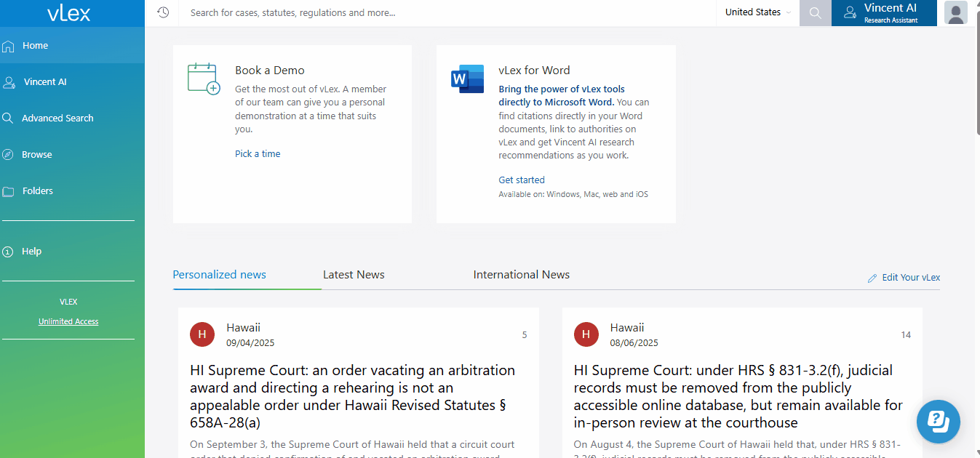Switch to the International News tab
The height and width of the screenshot is (458, 980).
[521, 275]
